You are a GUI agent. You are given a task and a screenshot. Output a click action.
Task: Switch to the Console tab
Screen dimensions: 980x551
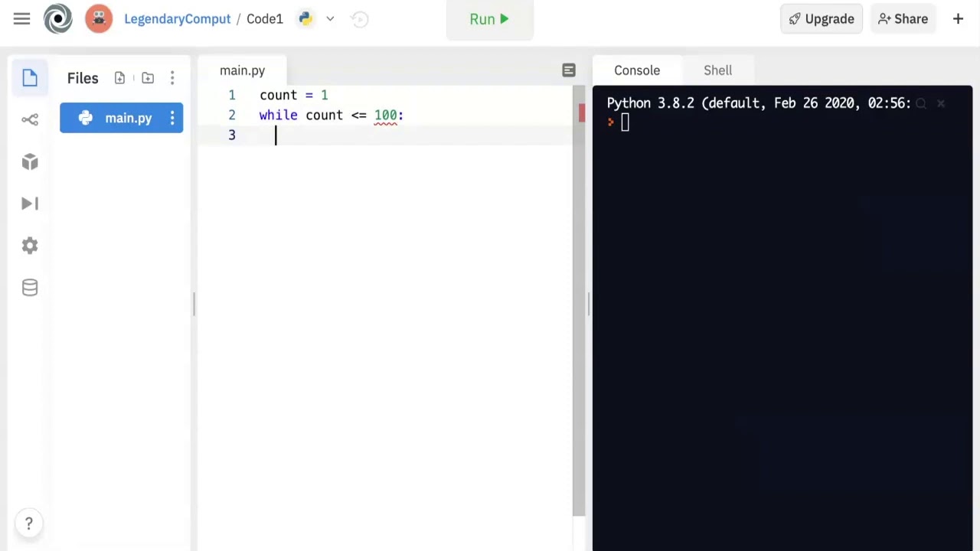tap(637, 70)
